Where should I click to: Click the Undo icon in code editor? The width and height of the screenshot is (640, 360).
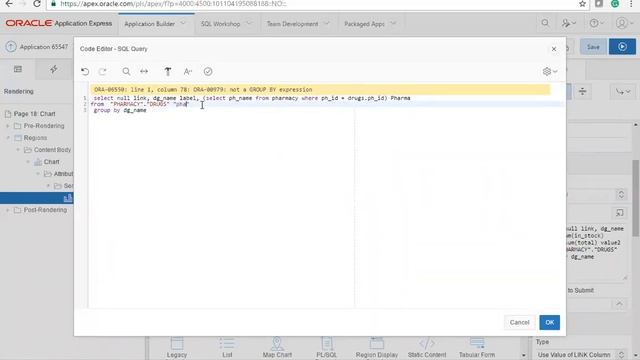pyautogui.click(x=85, y=71)
